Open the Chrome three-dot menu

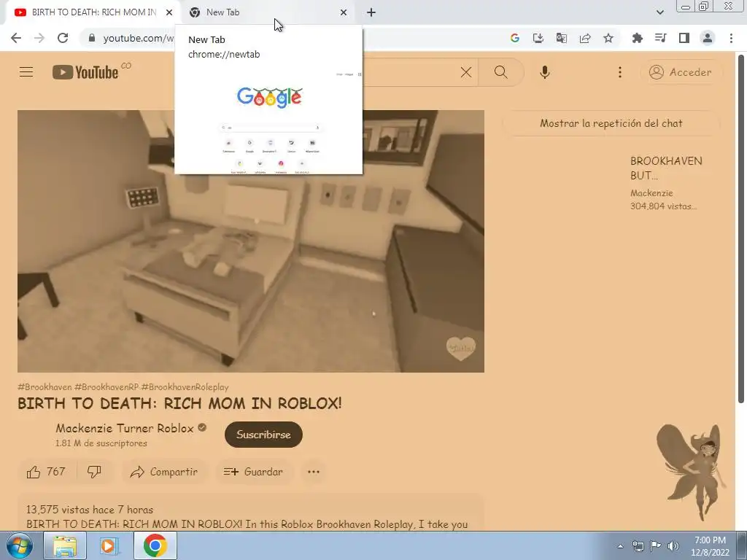[x=731, y=38]
